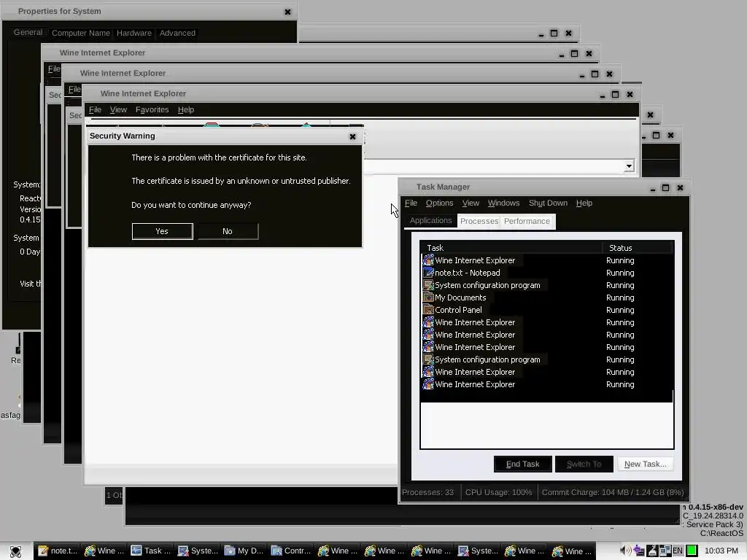The width and height of the screenshot is (747, 560).
Task: Open the View menu beside Favorites
Action: [118, 110]
